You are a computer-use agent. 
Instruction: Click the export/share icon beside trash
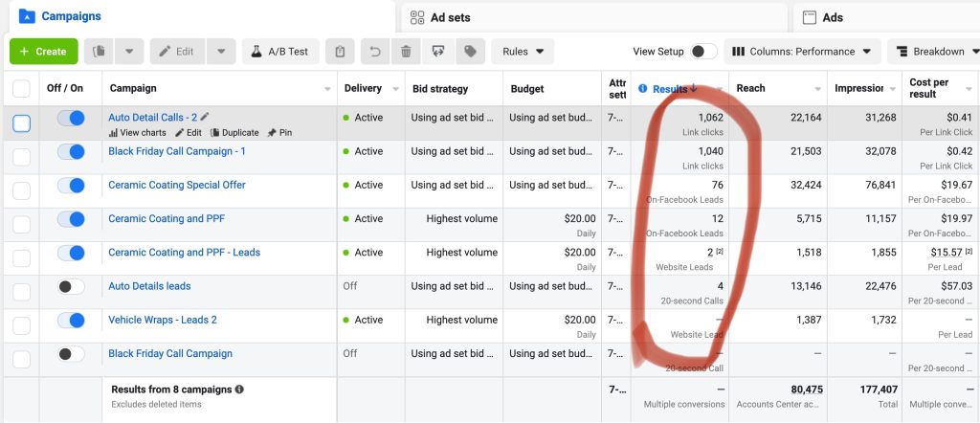(437, 52)
